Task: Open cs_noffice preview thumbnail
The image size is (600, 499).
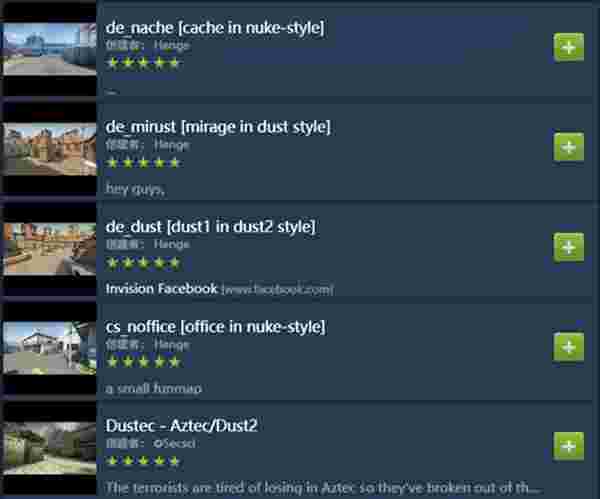Action: [49, 348]
